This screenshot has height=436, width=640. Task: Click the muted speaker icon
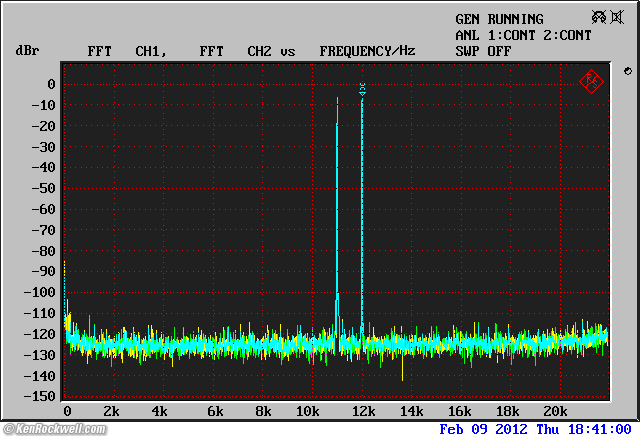(x=618, y=17)
